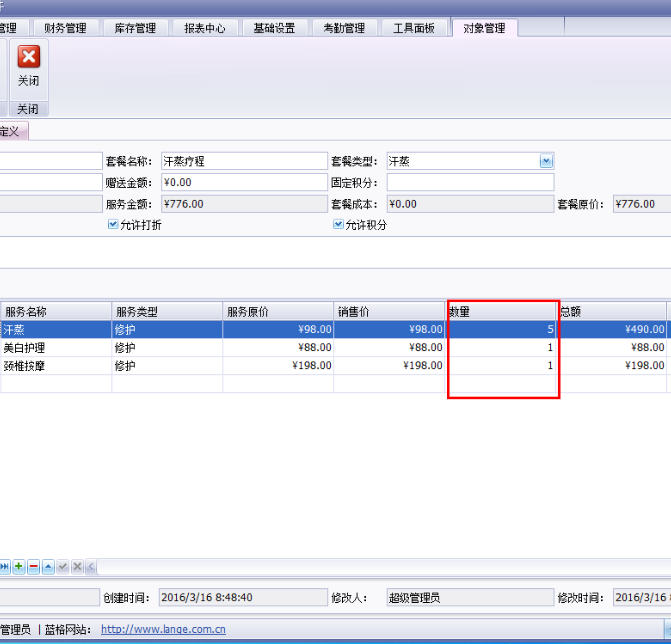The width and height of the screenshot is (671, 644).
Task: Click the 服务类型 column header
Action: click(167, 312)
